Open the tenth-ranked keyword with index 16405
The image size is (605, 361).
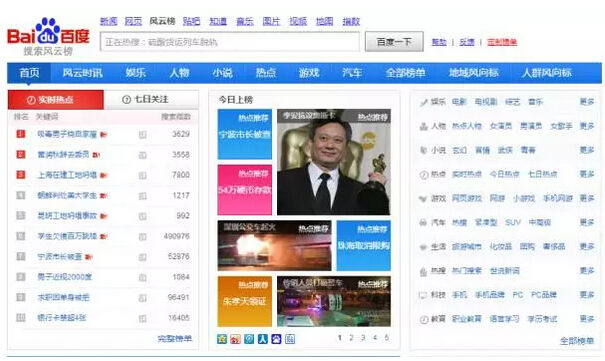(x=61, y=318)
